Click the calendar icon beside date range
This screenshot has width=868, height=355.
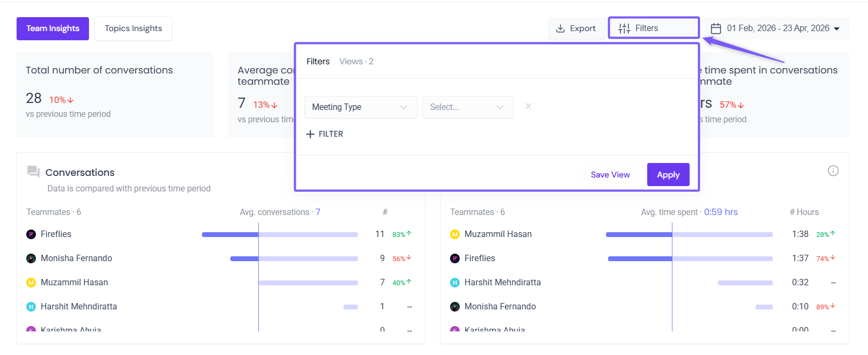[716, 28]
